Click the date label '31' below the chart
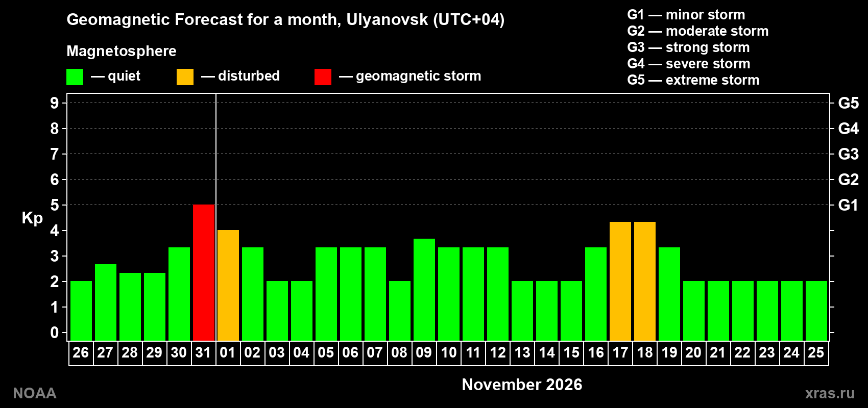This screenshot has height=408, width=868. pos(203,353)
